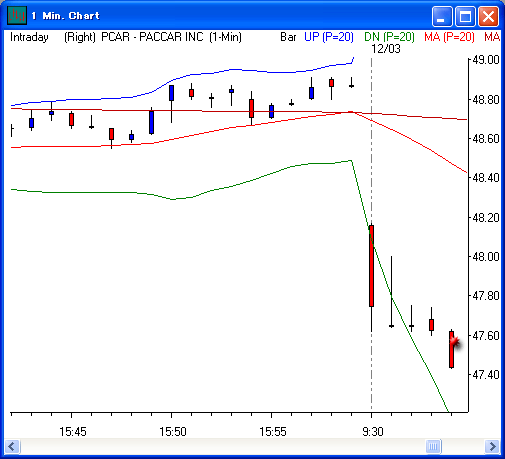
Task: Click the left scroll arrow button
Action: coord(13,446)
